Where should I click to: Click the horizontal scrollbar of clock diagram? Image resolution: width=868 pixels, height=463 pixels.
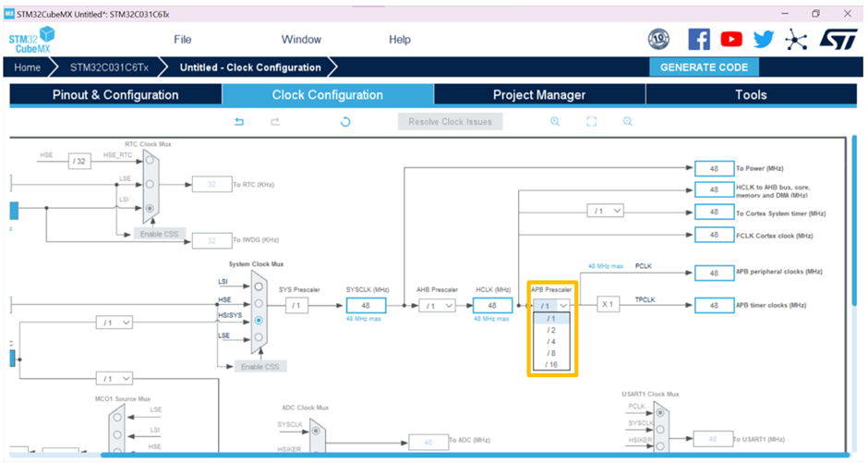[475, 456]
